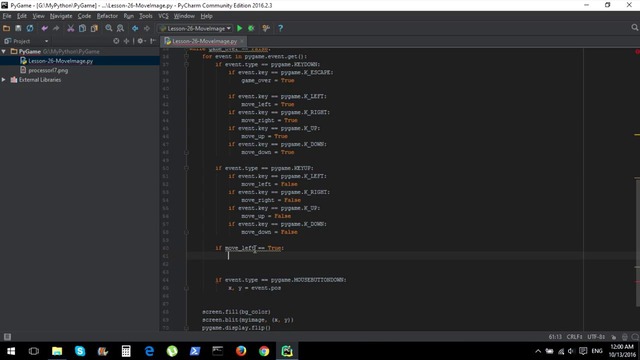Open Task View on the taskbar
The image size is (640, 360).
click(34, 351)
